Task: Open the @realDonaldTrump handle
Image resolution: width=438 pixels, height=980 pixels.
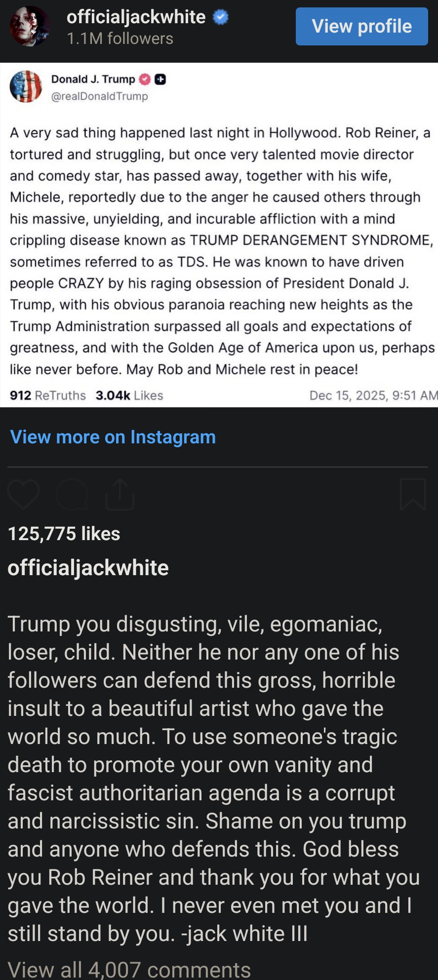Action: (99, 96)
